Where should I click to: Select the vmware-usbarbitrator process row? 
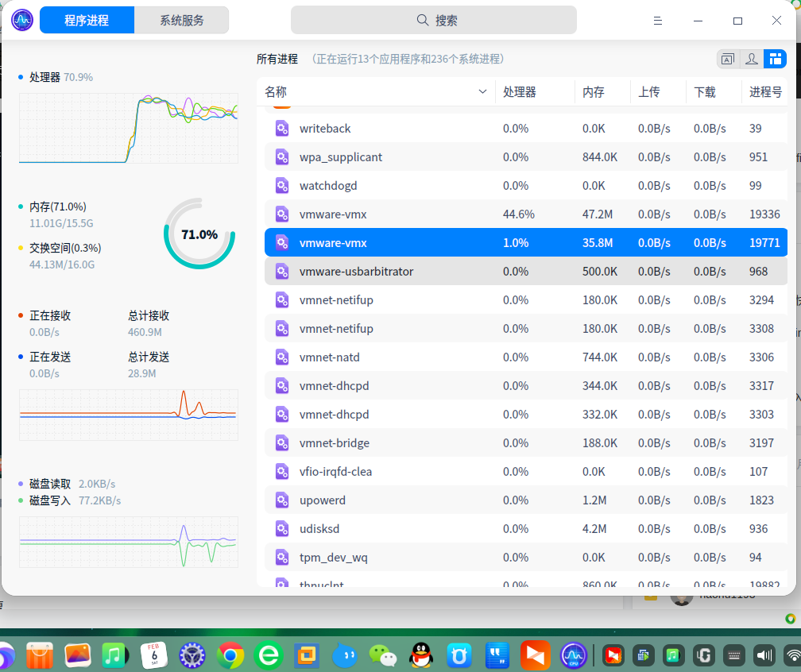point(526,271)
